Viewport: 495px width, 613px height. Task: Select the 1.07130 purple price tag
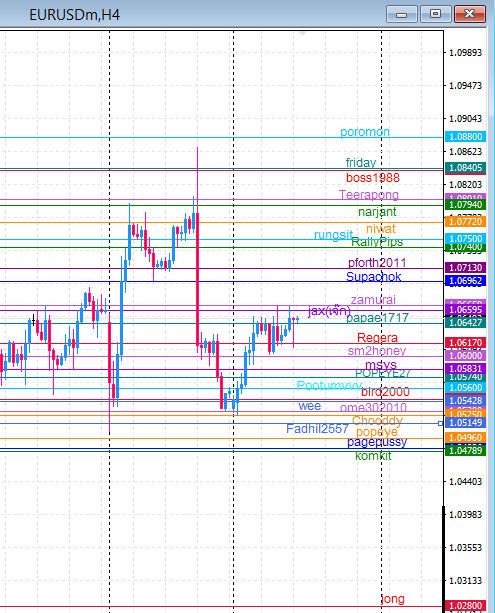(x=465, y=268)
